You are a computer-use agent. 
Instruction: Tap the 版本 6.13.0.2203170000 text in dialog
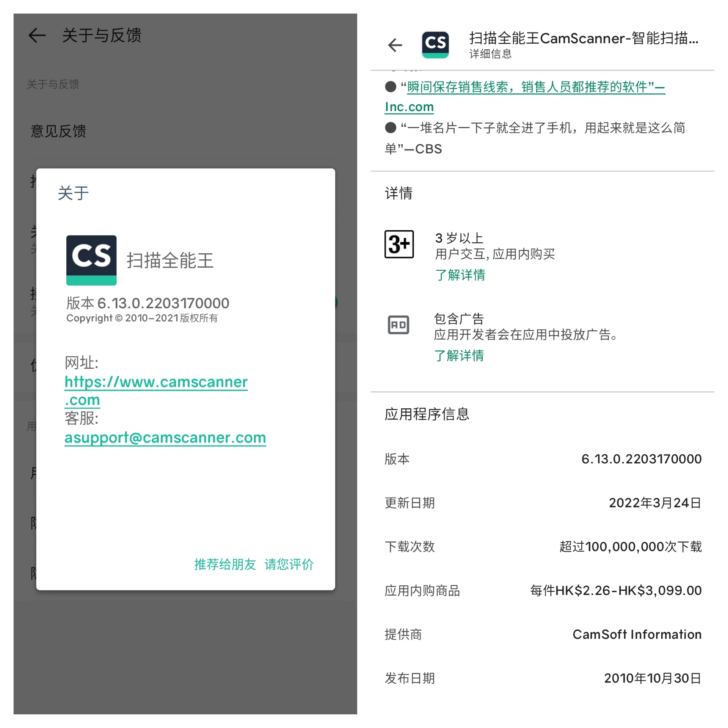click(x=148, y=303)
